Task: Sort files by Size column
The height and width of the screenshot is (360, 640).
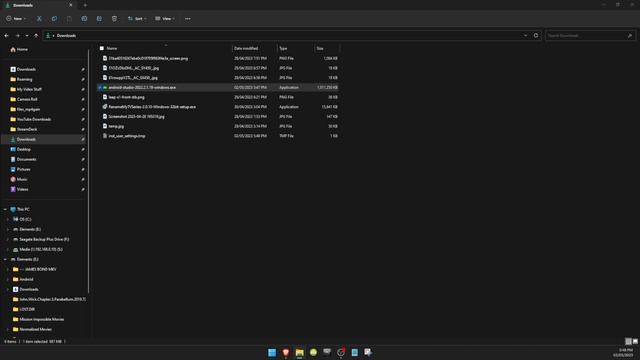Action: tap(327, 48)
